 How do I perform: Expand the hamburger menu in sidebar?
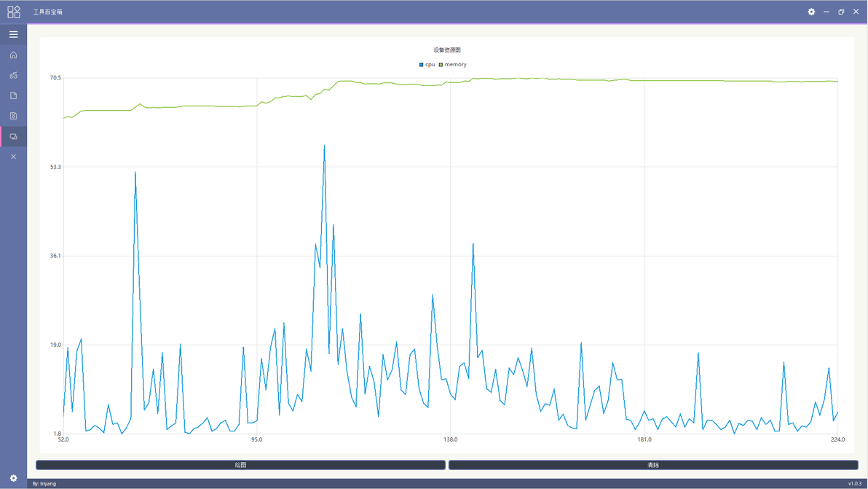point(13,34)
